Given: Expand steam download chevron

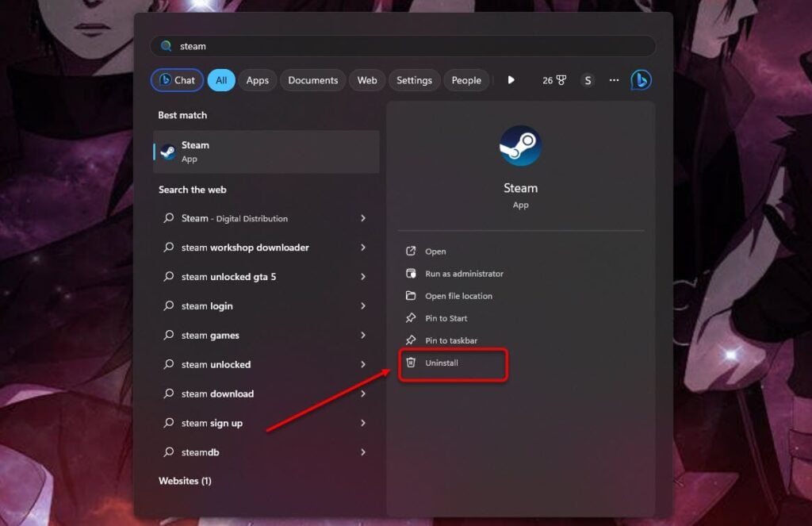Looking at the screenshot, I should 363,394.
